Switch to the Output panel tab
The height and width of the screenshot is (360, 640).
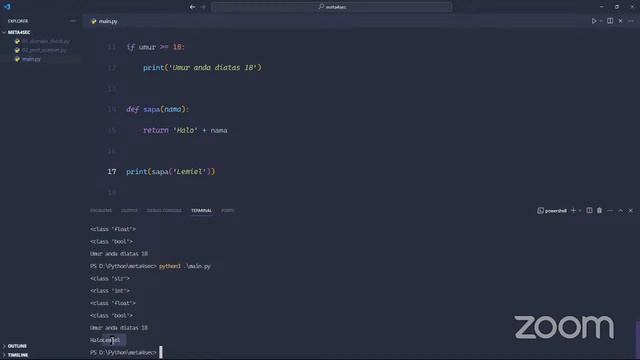click(x=129, y=211)
